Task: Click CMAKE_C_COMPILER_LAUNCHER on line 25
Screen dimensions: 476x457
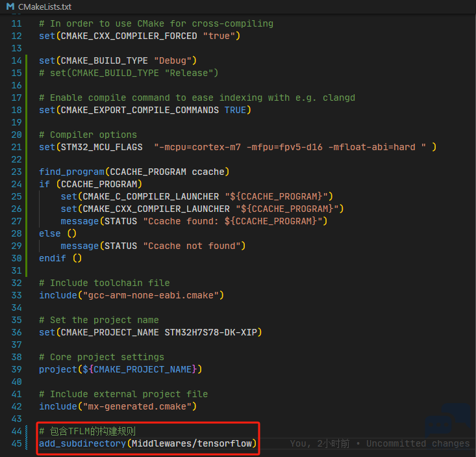Action: coord(151,197)
